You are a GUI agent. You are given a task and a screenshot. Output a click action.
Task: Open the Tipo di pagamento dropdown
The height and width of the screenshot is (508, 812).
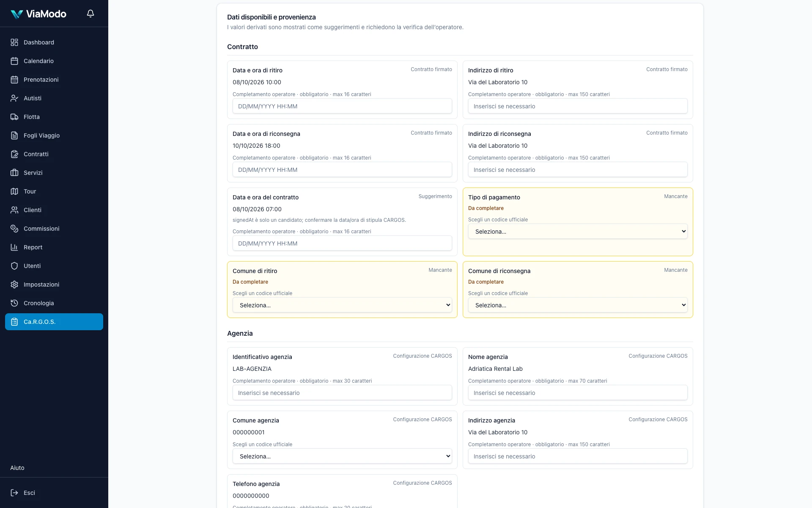point(578,232)
